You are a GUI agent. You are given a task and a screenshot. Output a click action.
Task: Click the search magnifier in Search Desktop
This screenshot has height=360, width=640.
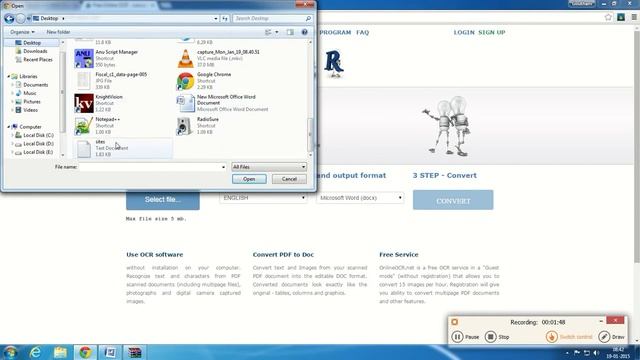click(308, 18)
